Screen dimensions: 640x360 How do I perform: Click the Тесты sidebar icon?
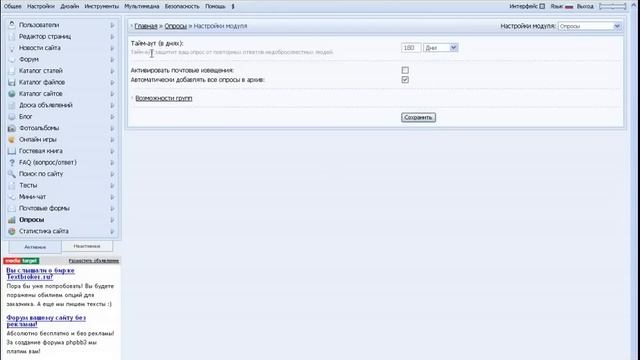pyautogui.click(x=12, y=185)
